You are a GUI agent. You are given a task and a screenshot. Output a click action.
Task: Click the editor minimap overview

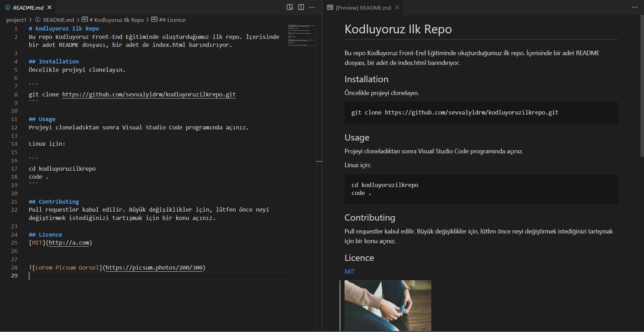point(302,35)
